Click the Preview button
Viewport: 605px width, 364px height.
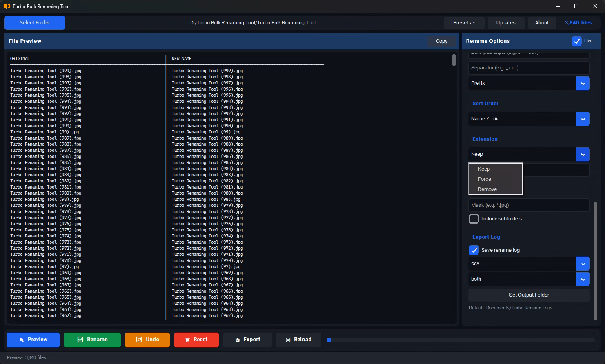(x=33, y=340)
